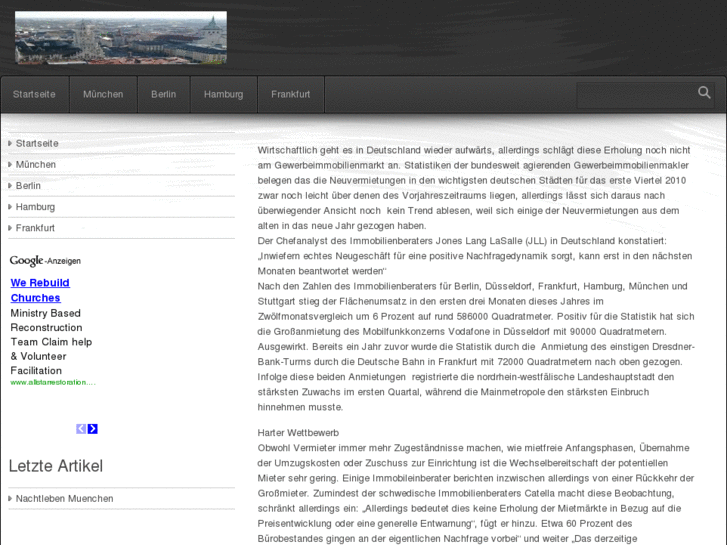
Task: Open Frankfurt in the top navigation bar
Action: [x=291, y=94]
